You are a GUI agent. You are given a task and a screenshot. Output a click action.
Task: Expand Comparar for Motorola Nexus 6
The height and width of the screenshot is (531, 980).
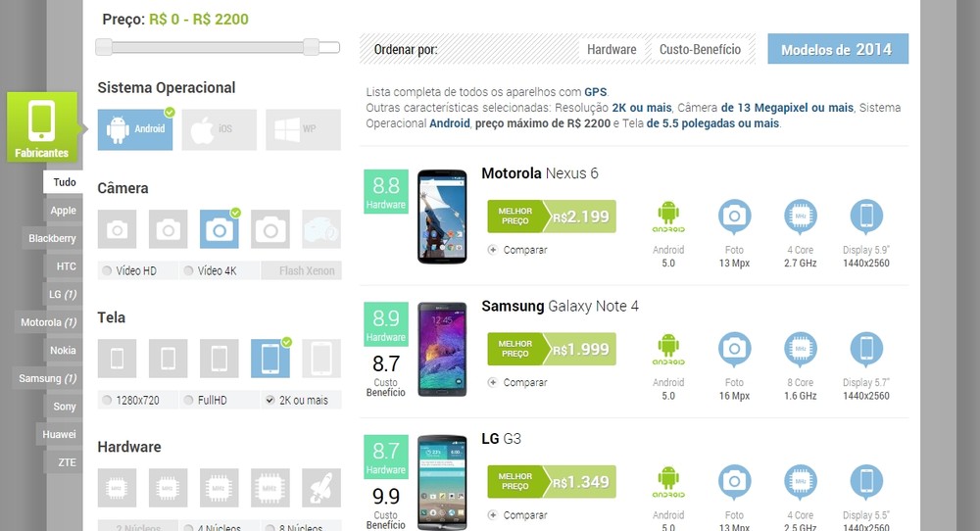[518, 250]
